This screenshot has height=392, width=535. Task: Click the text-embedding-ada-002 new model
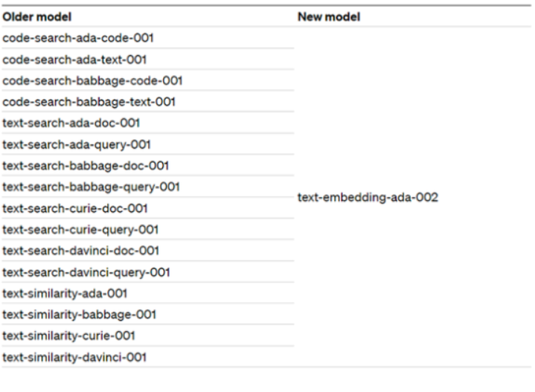368,198
